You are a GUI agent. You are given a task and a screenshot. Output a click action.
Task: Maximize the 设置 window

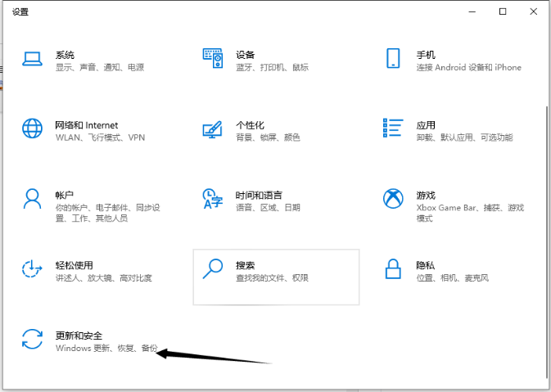click(503, 11)
